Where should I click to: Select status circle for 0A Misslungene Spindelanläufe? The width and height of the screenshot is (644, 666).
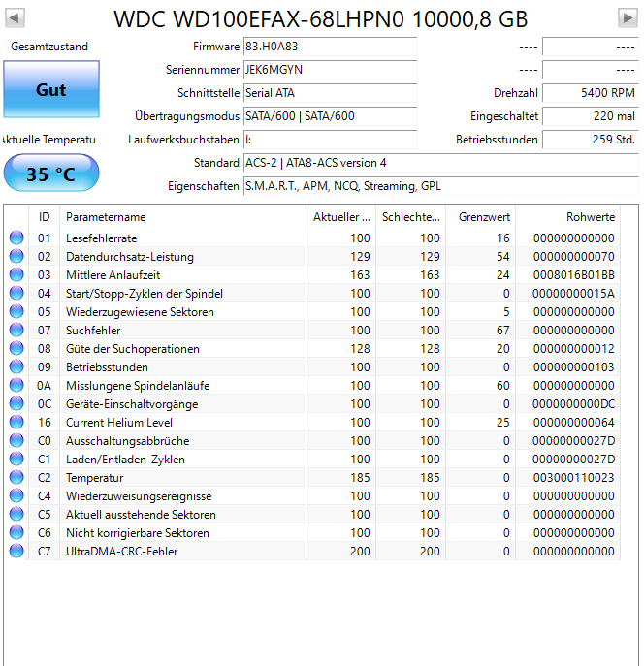pos(16,385)
